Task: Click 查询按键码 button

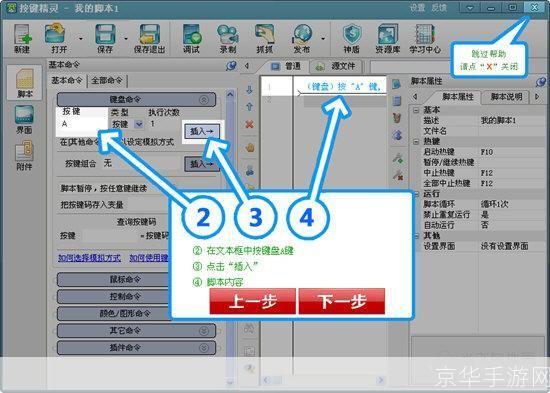Action: tap(136, 222)
